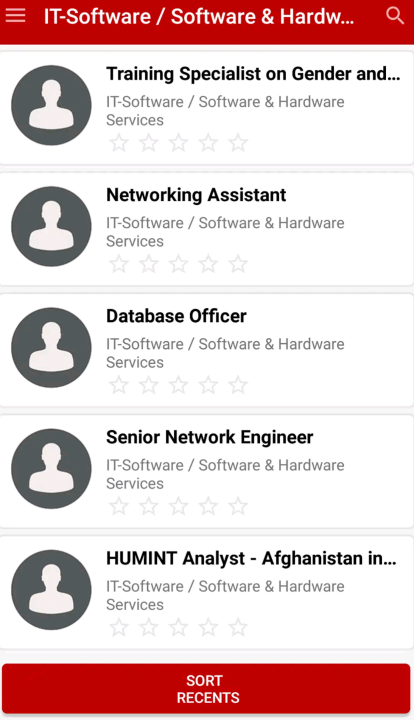Screen dimensions: 414x720
Task: Give Networking Assistant a one-star rating
Action: tap(119, 264)
